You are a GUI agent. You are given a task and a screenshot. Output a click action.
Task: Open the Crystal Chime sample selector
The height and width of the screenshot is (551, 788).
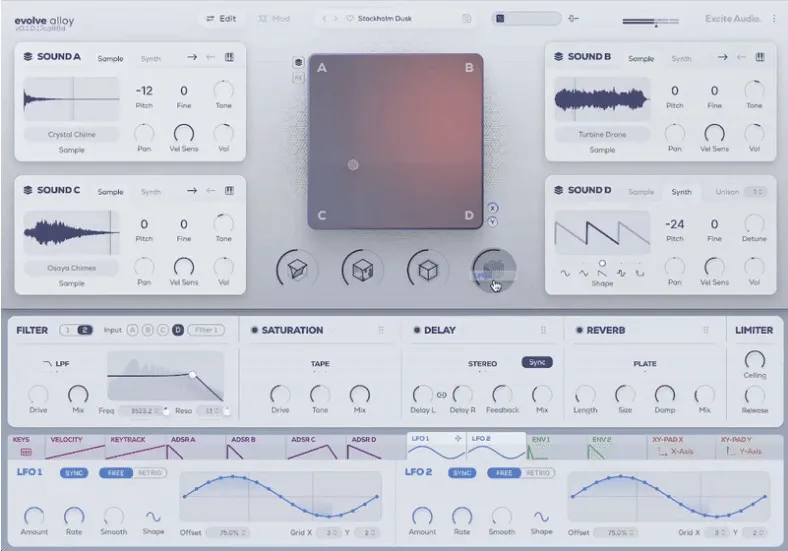tap(71, 135)
